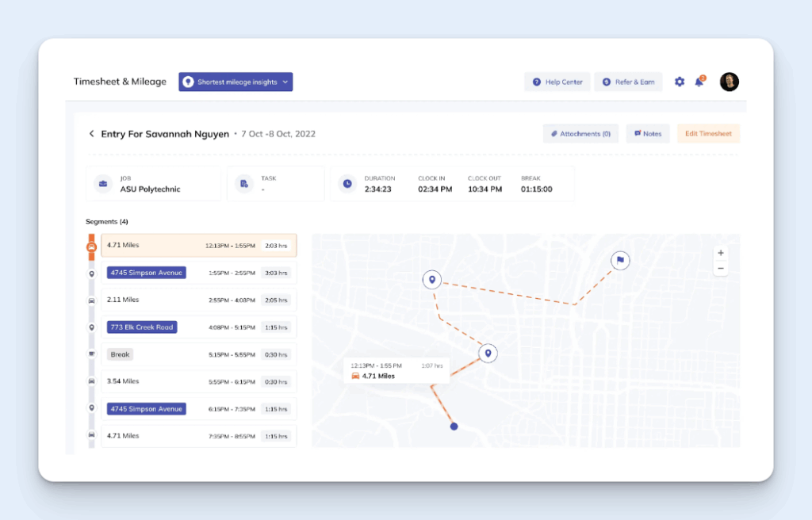Image resolution: width=812 pixels, height=520 pixels.
Task: Click the orange car icon in timeline
Action: [x=91, y=246]
